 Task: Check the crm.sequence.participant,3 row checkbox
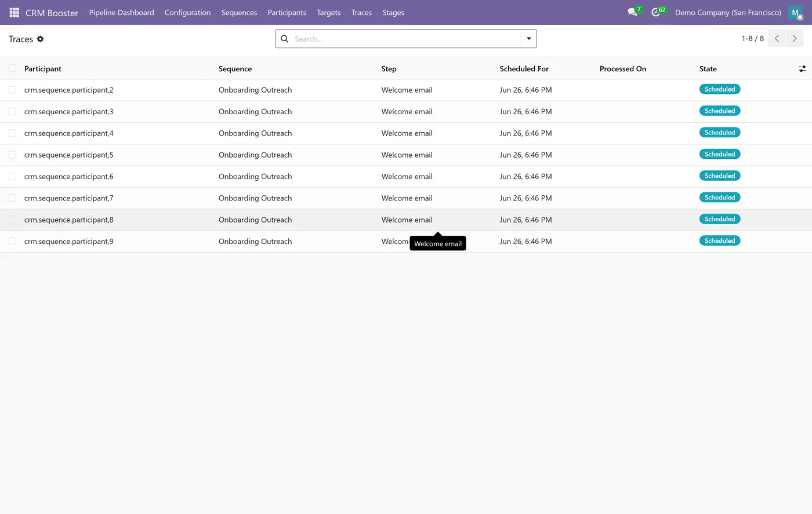[12, 111]
